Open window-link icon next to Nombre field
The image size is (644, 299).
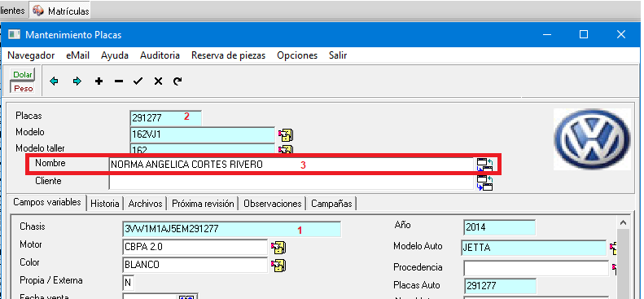(x=484, y=165)
